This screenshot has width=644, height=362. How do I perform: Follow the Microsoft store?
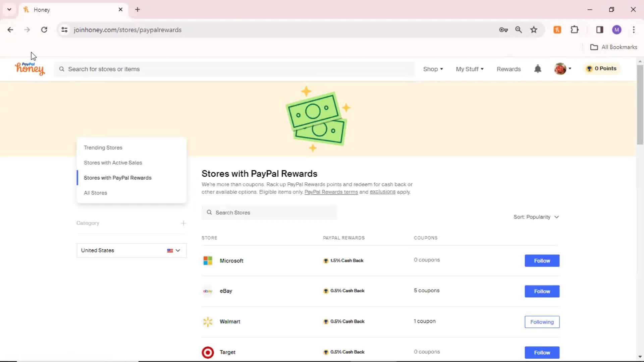tap(542, 260)
